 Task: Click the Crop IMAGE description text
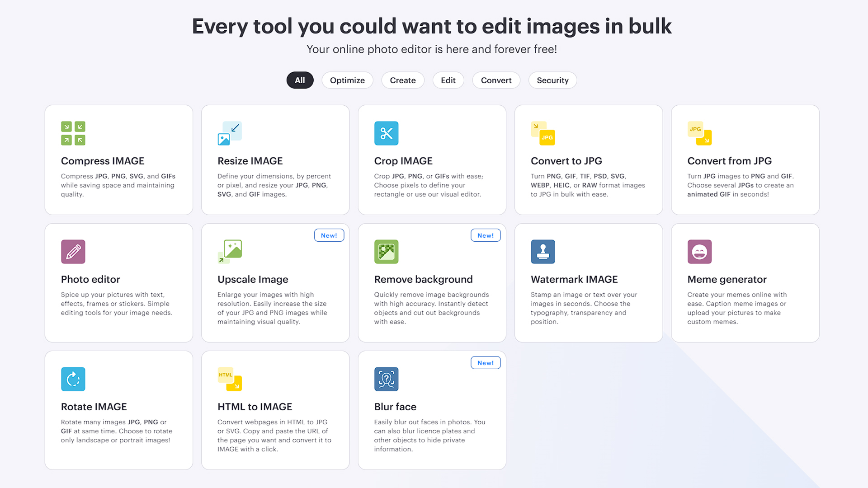point(429,185)
